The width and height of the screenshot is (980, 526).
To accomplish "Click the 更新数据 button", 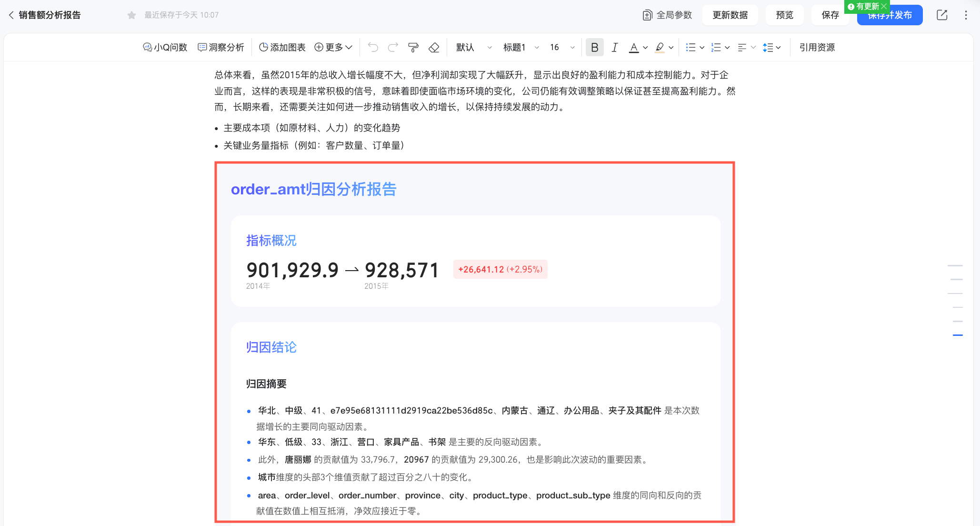I will tap(730, 15).
